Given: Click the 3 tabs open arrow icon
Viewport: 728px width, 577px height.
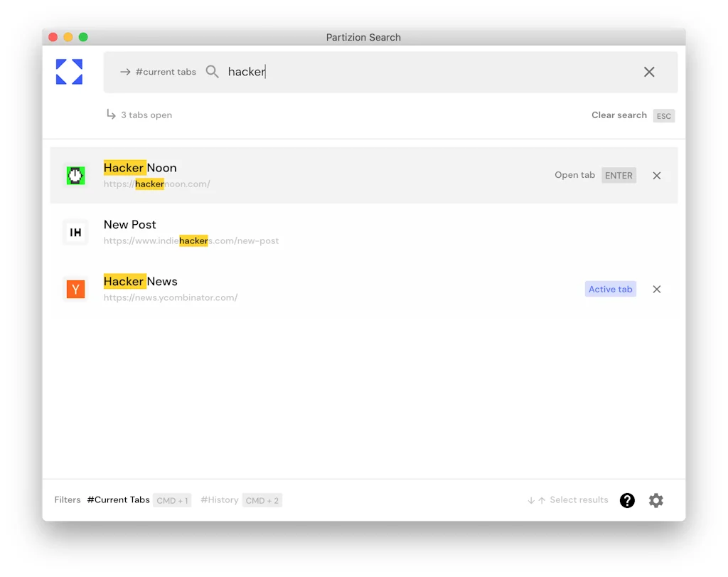Looking at the screenshot, I should 111,115.
